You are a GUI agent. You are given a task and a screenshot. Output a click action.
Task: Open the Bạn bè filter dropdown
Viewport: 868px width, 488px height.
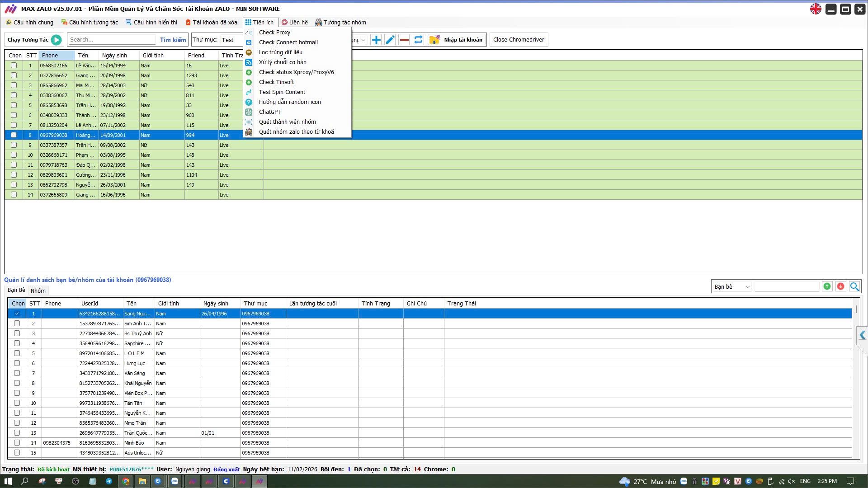pyautogui.click(x=731, y=286)
